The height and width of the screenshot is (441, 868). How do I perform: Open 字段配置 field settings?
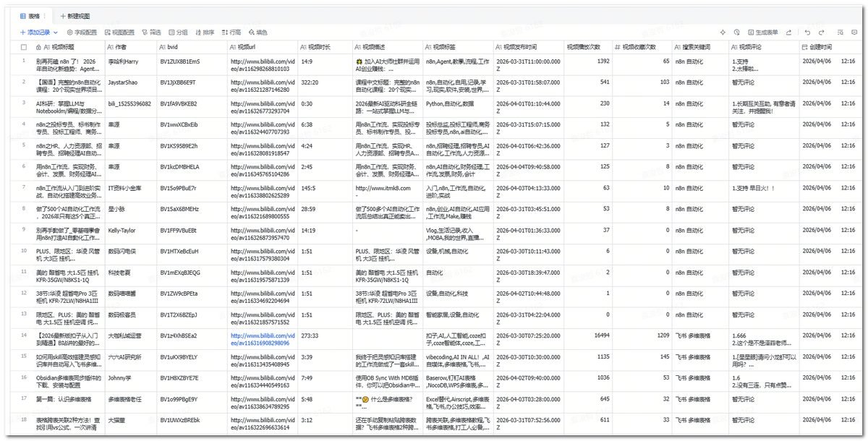(x=82, y=33)
